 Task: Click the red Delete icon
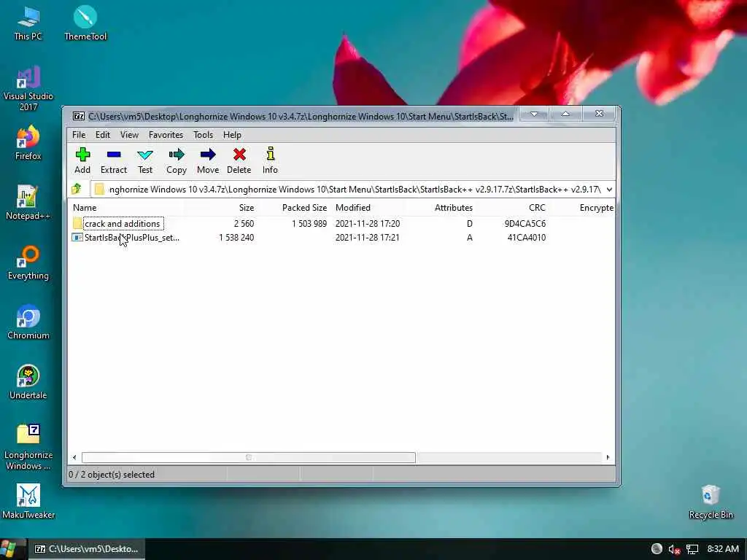point(239,155)
